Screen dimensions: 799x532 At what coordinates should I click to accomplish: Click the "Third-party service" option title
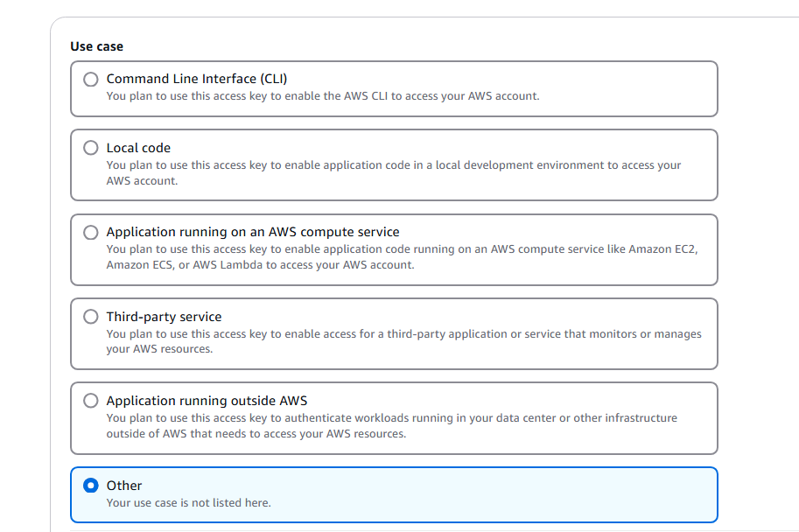(x=164, y=317)
